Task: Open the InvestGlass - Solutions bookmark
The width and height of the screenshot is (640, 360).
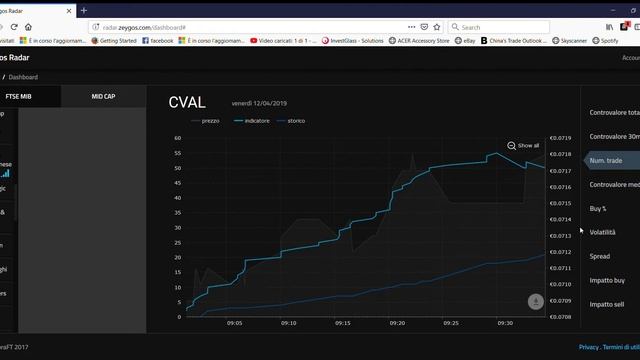Action: coord(353,41)
